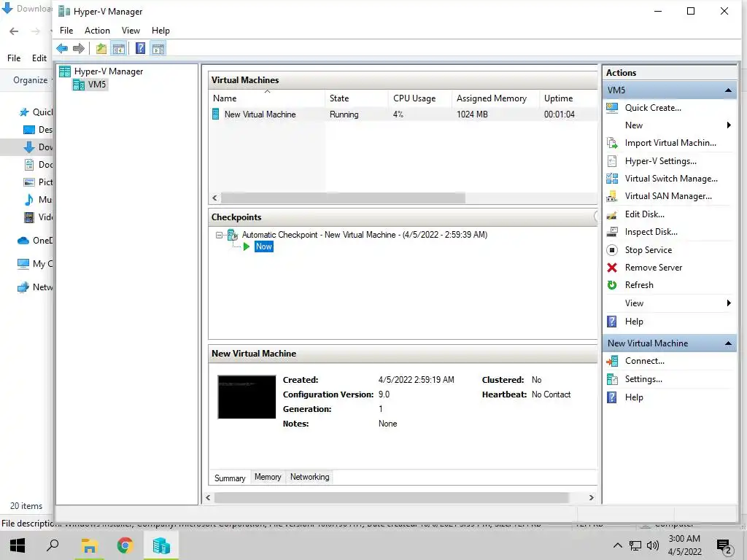Switch to the Networking tab
Viewport: 747px width, 560px height.
(x=309, y=477)
